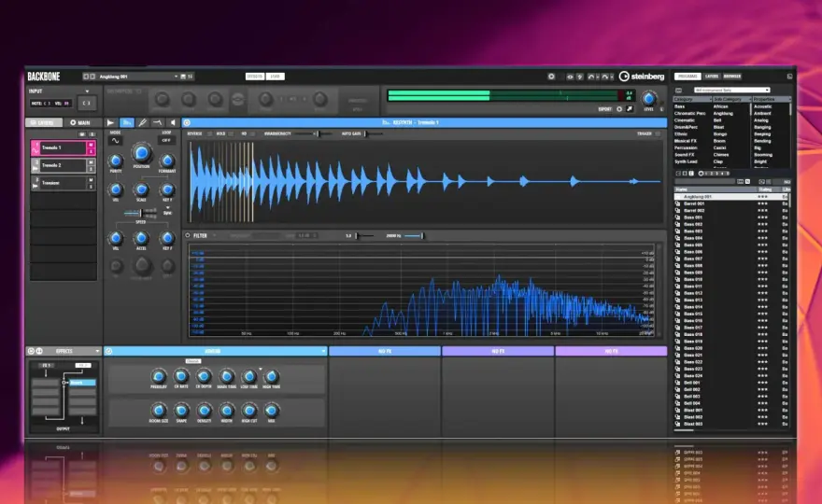The image size is (822, 504).
Task: Toggle the Trigger checkbox
Action: click(658, 134)
